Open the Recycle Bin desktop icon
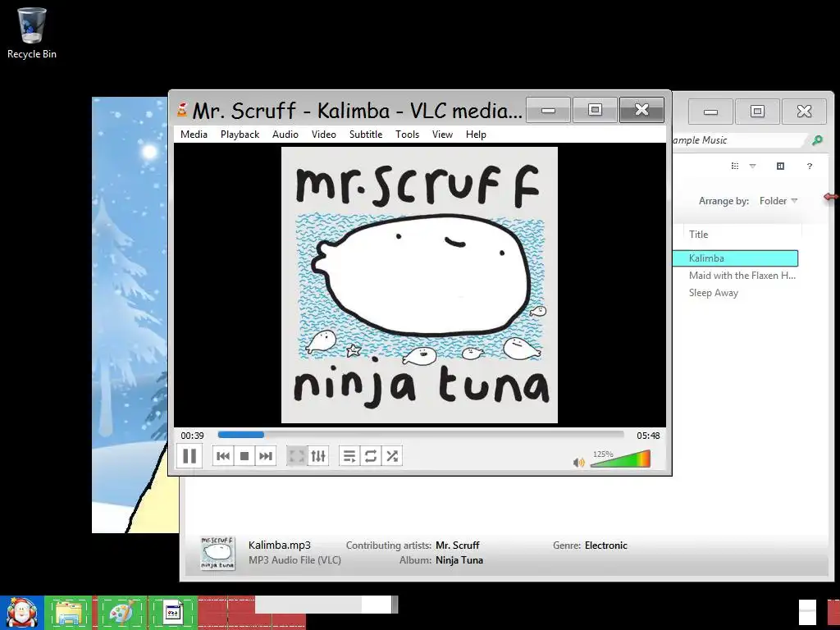This screenshot has width=840, height=630. (32, 33)
